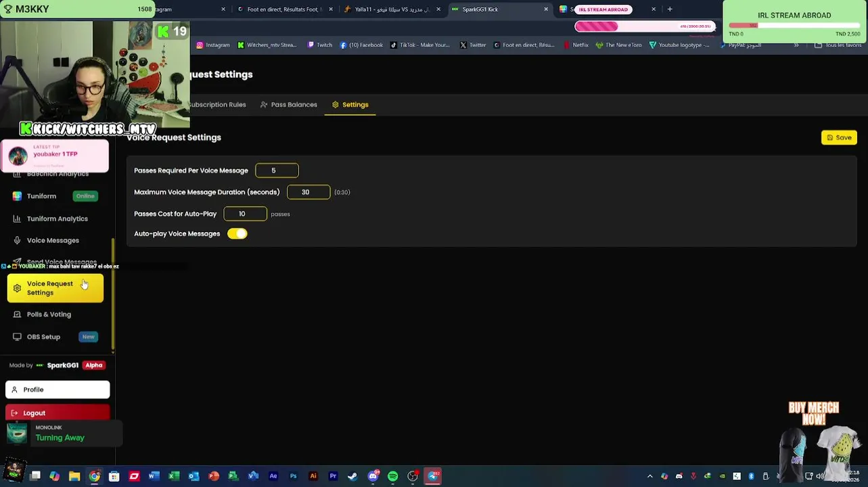Open TikTok bookmark
Screen dimensions: 868x487
click(x=420, y=45)
